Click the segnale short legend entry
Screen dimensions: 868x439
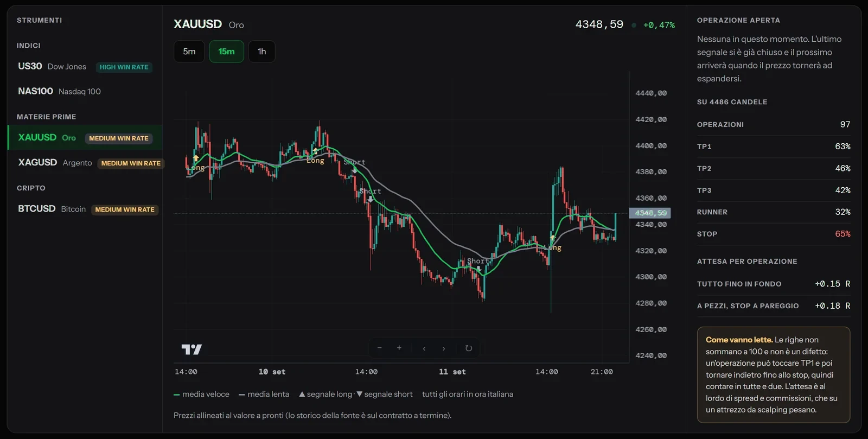point(385,395)
